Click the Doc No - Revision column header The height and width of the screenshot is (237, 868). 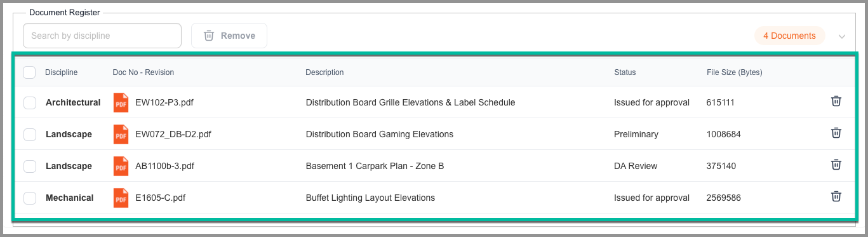coord(144,72)
